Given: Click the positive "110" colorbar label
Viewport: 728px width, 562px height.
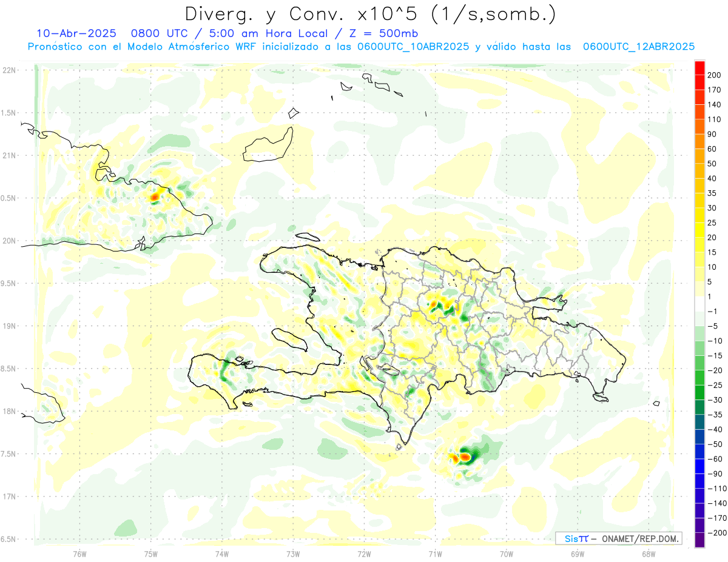Looking at the screenshot, I should [715, 119].
